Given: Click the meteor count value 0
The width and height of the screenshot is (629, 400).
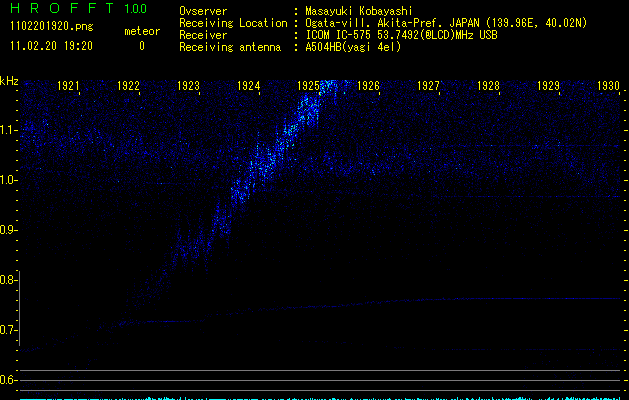Looking at the screenshot, I should click(x=142, y=46).
